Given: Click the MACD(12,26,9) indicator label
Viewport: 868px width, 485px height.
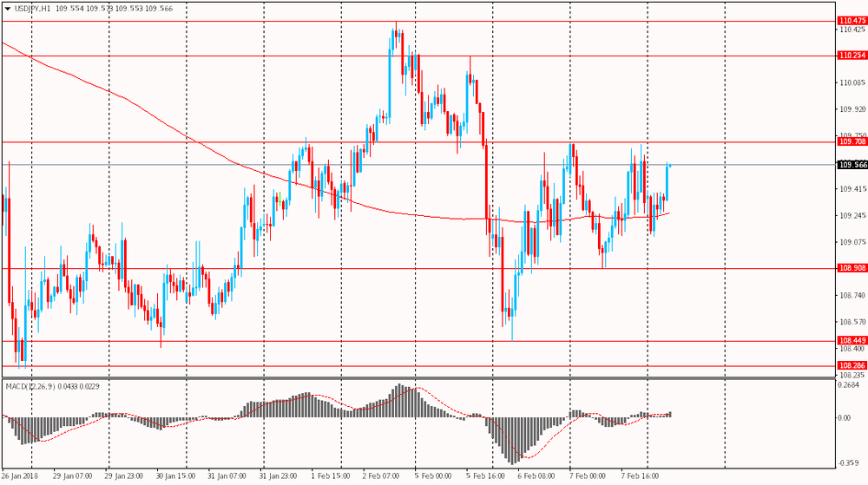Looking at the screenshot, I should 30,387.
